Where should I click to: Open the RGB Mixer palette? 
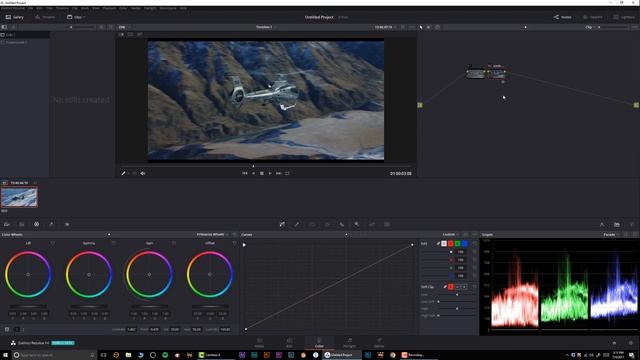[x=51, y=224]
